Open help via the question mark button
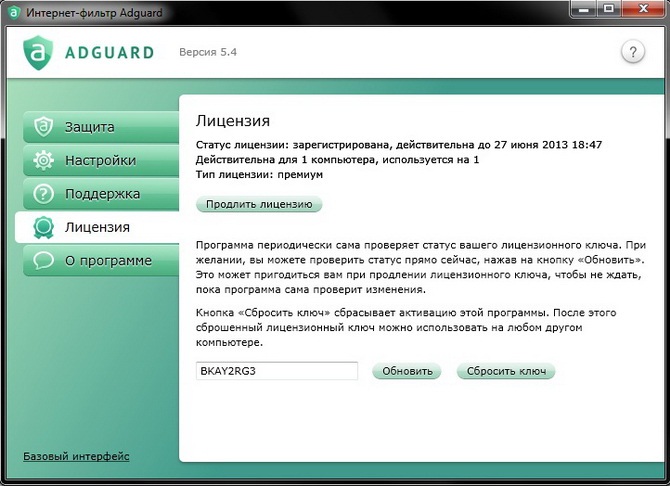Viewport: 670px width, 486px height. point(633,52)
